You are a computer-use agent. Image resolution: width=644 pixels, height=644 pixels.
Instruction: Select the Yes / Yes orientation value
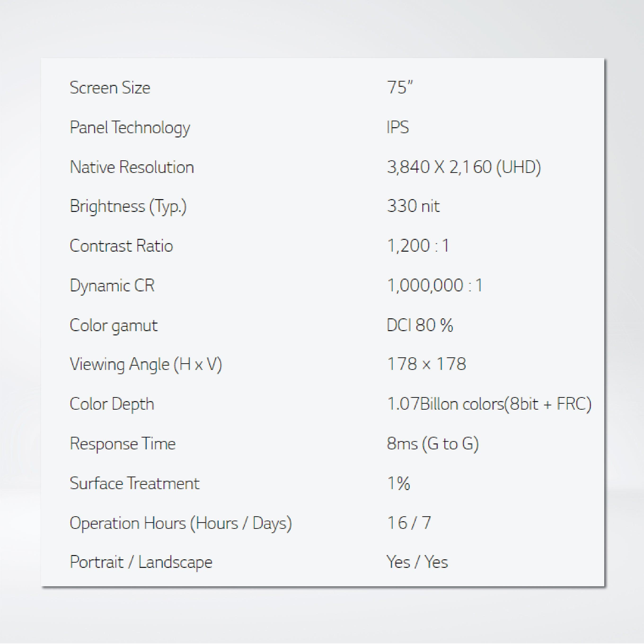417,562
